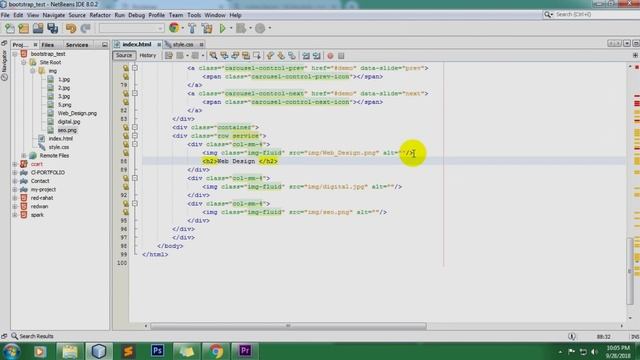
Task: Click Clean and Build Project icon
Action: 207,28
